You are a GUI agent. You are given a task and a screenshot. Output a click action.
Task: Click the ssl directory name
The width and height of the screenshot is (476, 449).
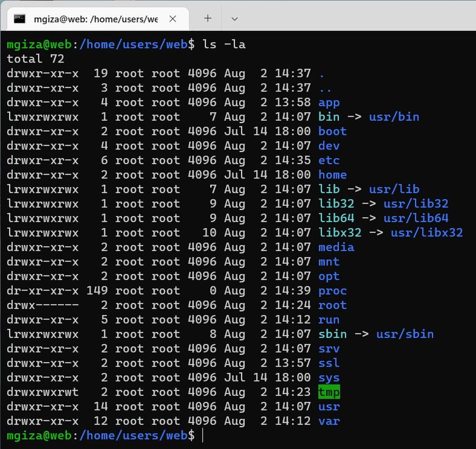[x=329, y=363]
